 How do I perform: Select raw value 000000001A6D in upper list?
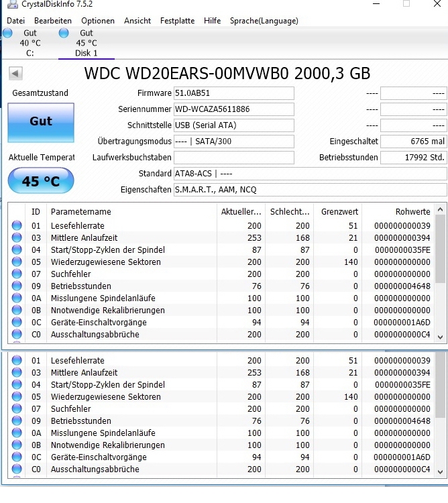pyautogui.click(x=402, y=323)
